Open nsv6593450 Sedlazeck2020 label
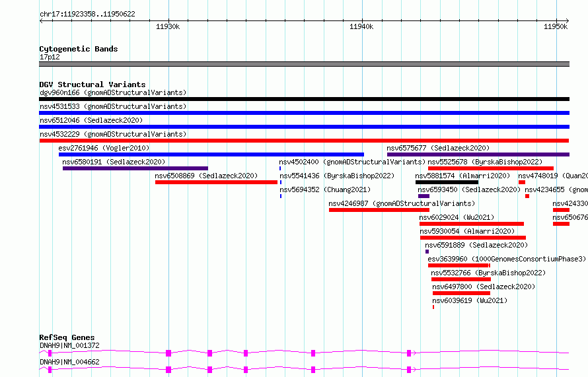The height and width of the screenshot is (377, 588). (469, 189)
